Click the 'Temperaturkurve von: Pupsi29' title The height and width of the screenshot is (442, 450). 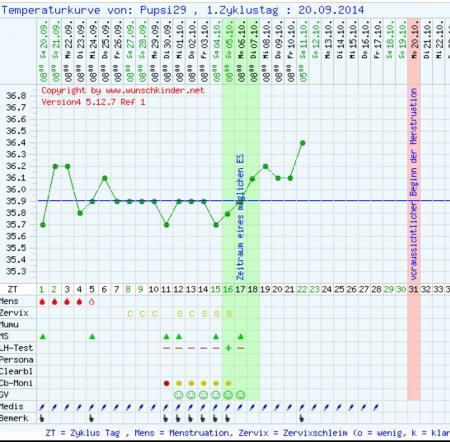point(94,10)
